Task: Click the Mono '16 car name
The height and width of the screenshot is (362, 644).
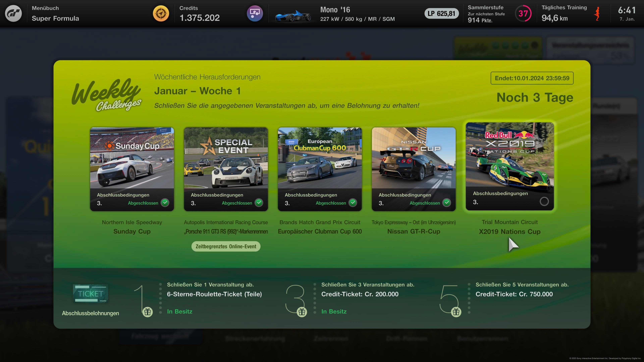Action: point(335,10)
